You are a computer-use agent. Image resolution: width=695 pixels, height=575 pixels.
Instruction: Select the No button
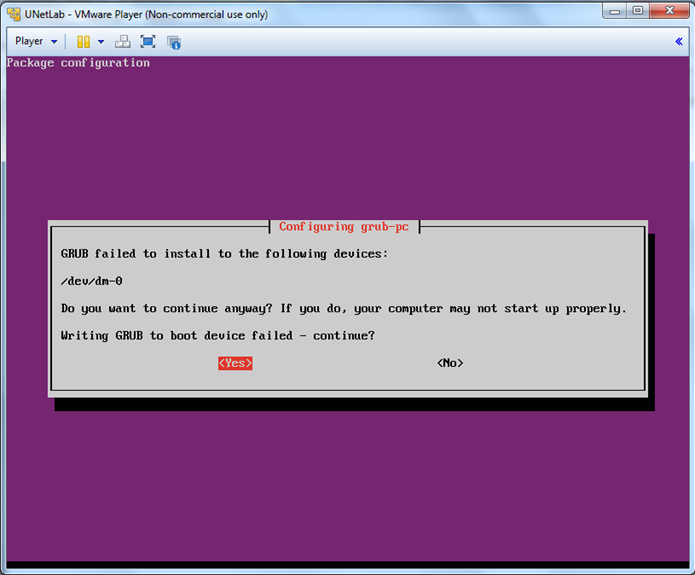[450, 363]
